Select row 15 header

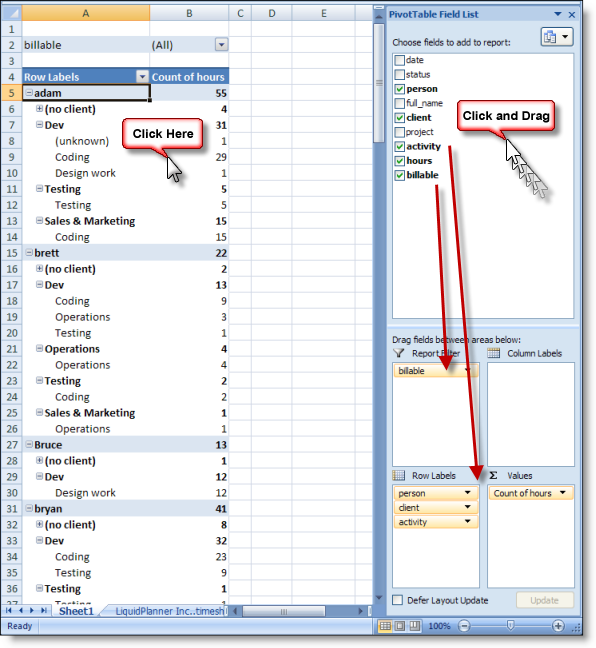12,253
